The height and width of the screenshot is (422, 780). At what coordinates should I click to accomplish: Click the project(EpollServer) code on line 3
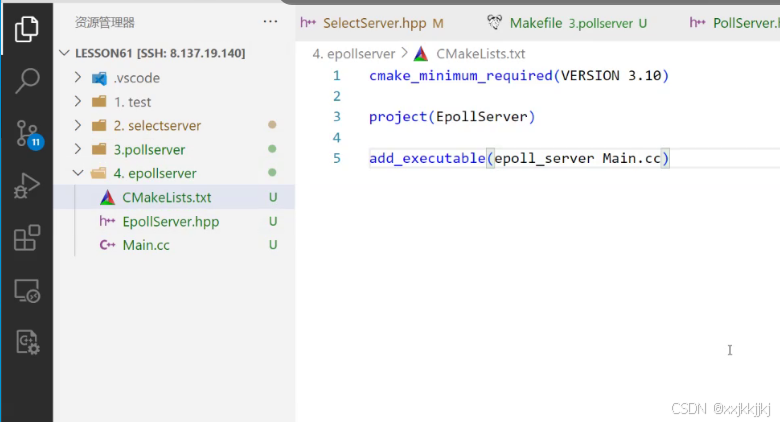coord(452,117)
